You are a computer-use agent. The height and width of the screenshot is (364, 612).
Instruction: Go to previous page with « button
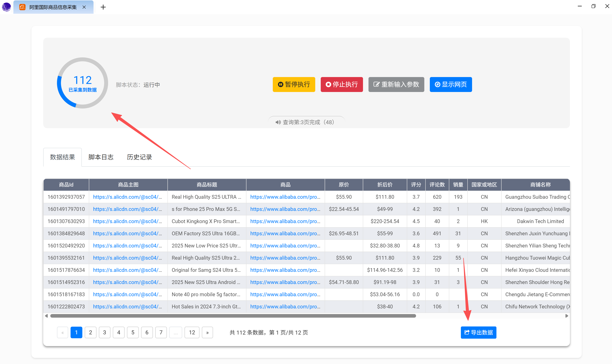(62, 332)
